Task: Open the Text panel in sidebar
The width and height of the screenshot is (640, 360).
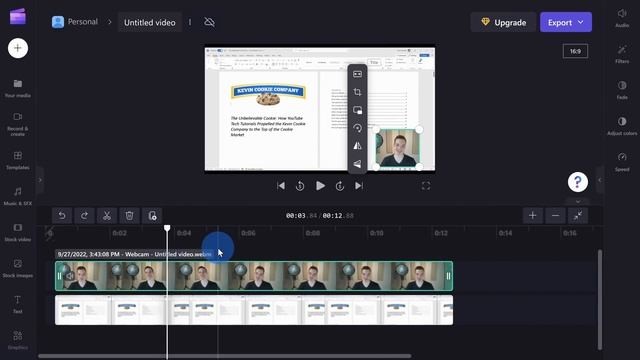Action: pos(18,304)
